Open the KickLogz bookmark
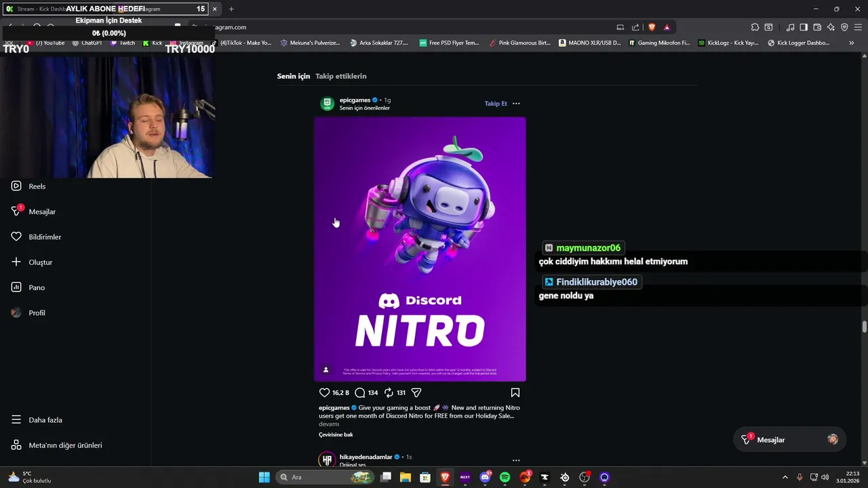 tap(728, 43)
